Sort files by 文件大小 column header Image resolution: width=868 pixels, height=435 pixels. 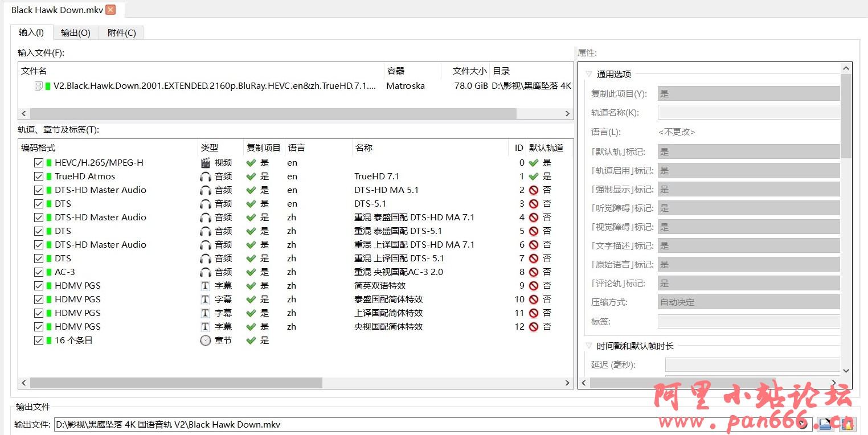[x=465, y=71]
